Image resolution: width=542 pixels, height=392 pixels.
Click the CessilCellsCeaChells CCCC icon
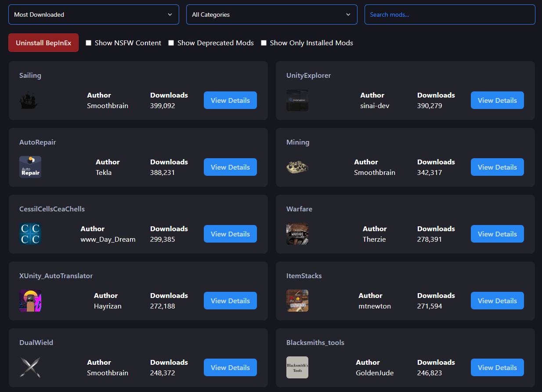pyautogui.click(x=30, y=234)
